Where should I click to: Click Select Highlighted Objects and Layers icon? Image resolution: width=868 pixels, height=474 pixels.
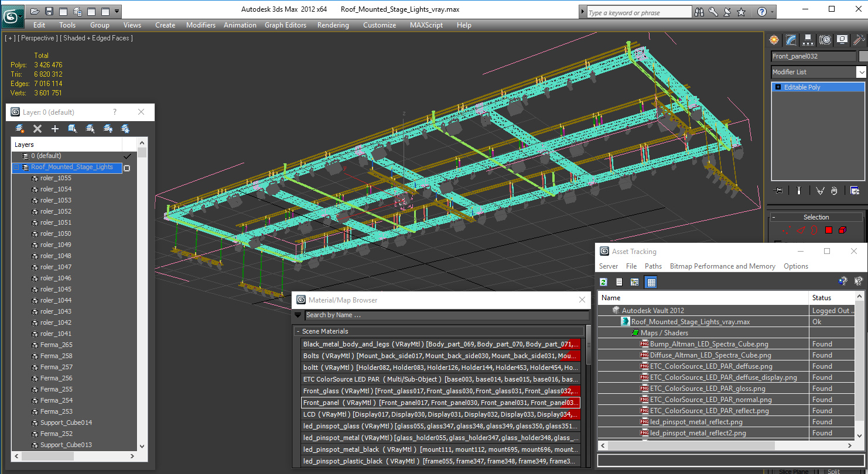click(73, 129)
